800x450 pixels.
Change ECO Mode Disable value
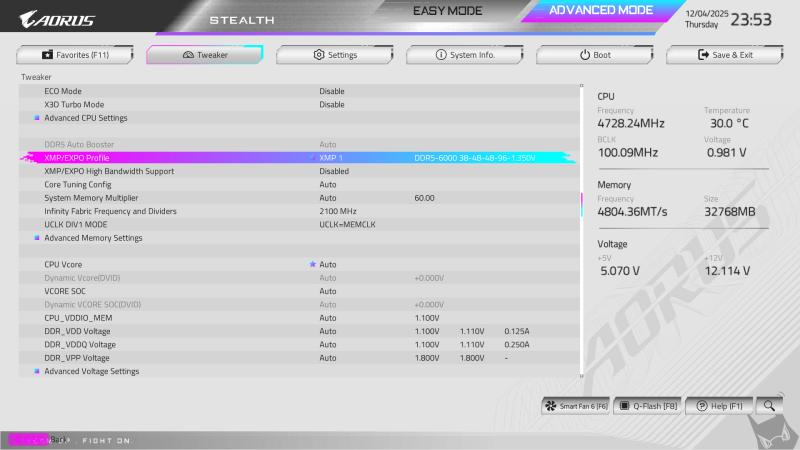(x=332, y=91)
